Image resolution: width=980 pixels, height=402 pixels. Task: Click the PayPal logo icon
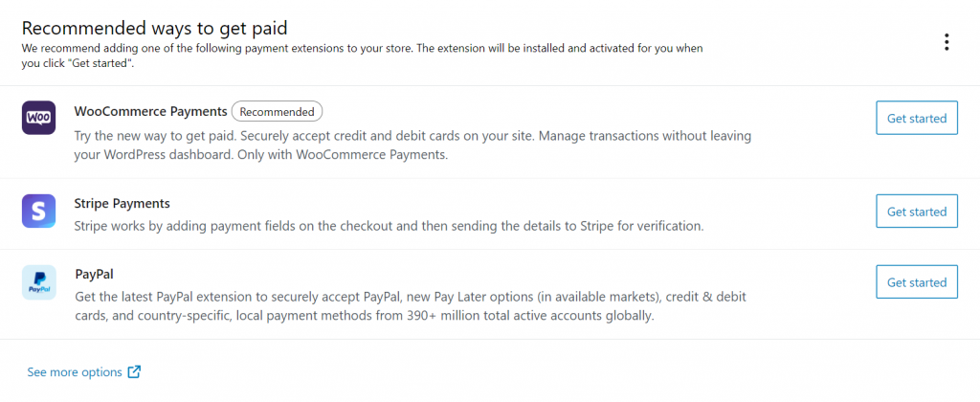(x=38, y=282)
